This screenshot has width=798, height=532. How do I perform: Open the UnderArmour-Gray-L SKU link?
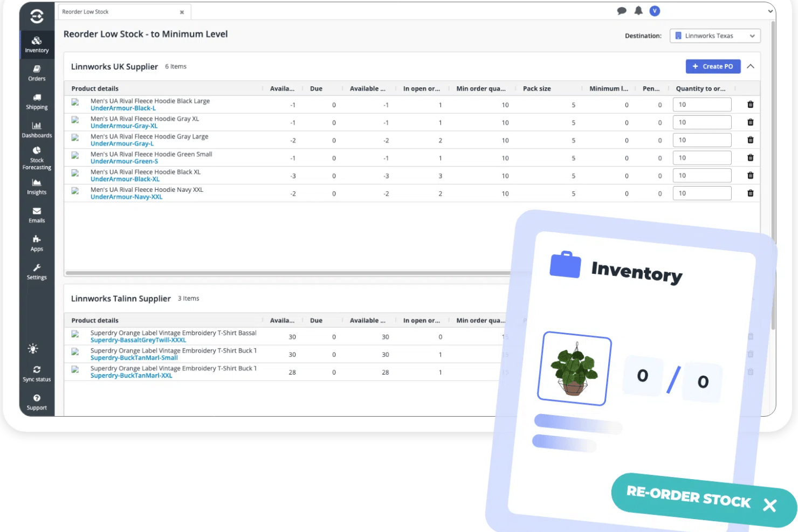point(122,144)
